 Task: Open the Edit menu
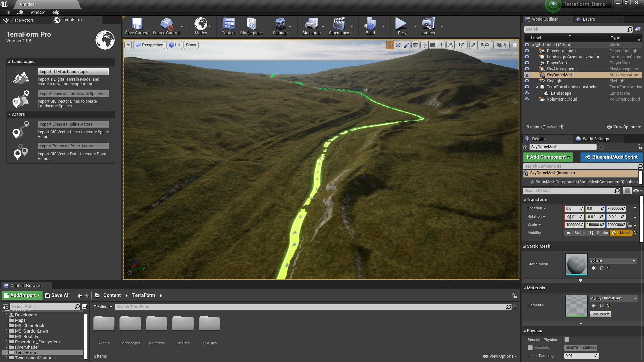pyautogui.click(x=20, y=12)
